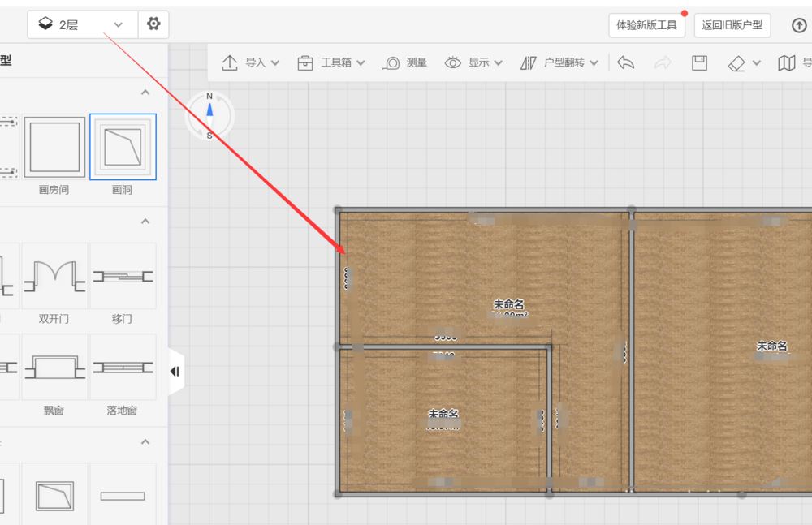812x525 pixels.
Task: Open the 工具箱 toolbox menu
Action: point(330,62)
